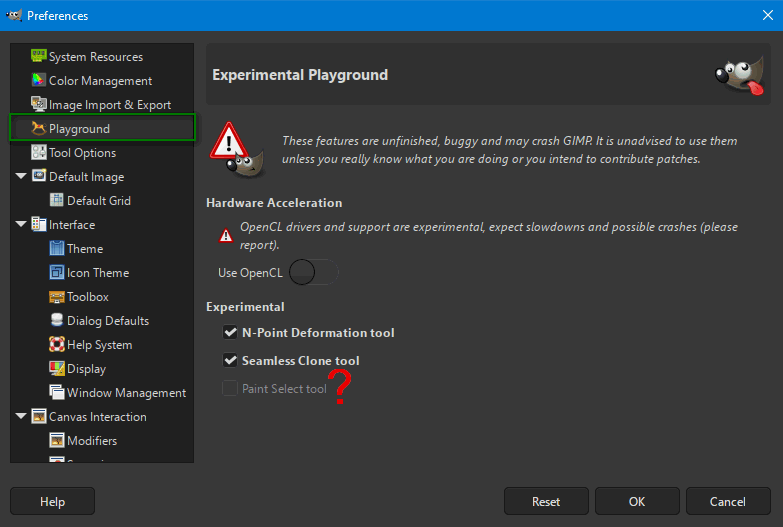Click the Default Grid icon
783x527 pixels.
click(x=56, y=200)
